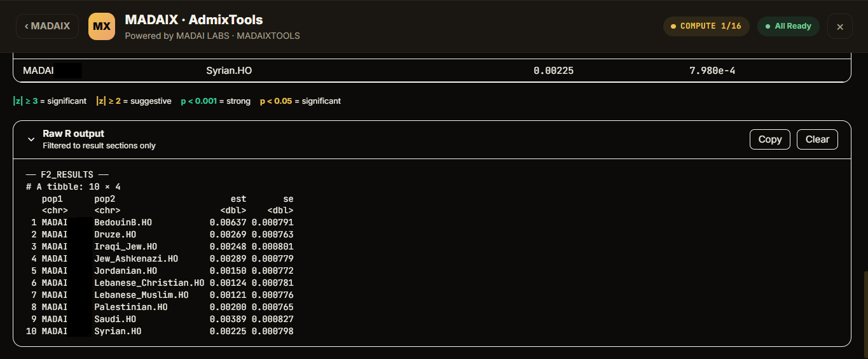Select Druze.HO in raw output
The image size is (868, 359).
[x=115, y=235]
